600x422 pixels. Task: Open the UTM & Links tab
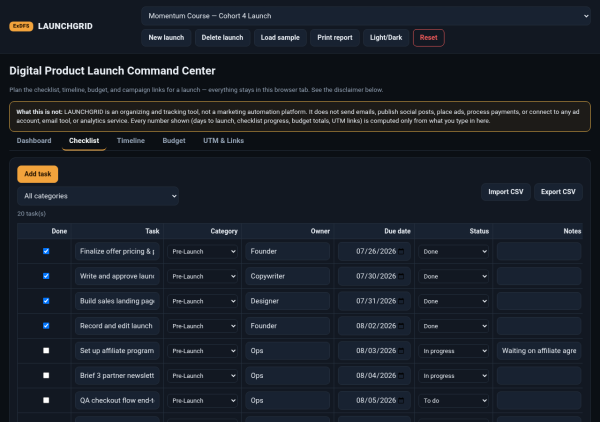(223, 141)
